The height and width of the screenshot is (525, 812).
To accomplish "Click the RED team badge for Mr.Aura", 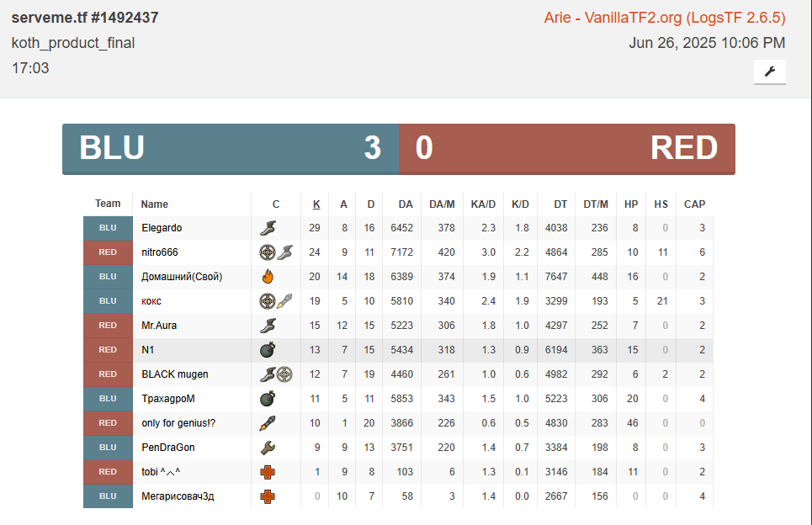I will (108, 326).
